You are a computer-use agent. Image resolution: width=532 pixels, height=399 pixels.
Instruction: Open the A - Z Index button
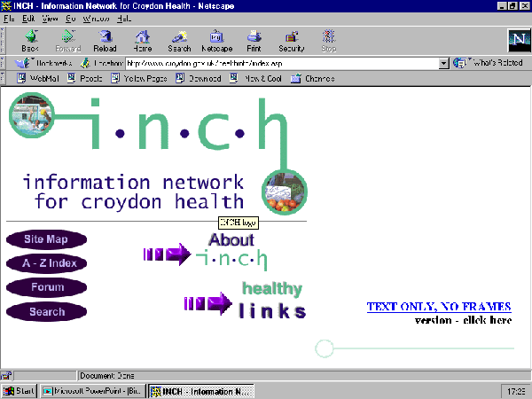[x=46, y=263]
